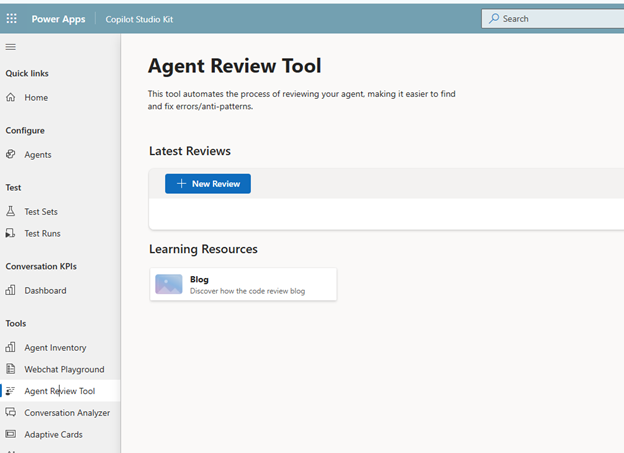Click the 'Agent Review Tool' page title
Image resolution: width=624 pixels, height=453 pixels.
(x=235, y=66)
